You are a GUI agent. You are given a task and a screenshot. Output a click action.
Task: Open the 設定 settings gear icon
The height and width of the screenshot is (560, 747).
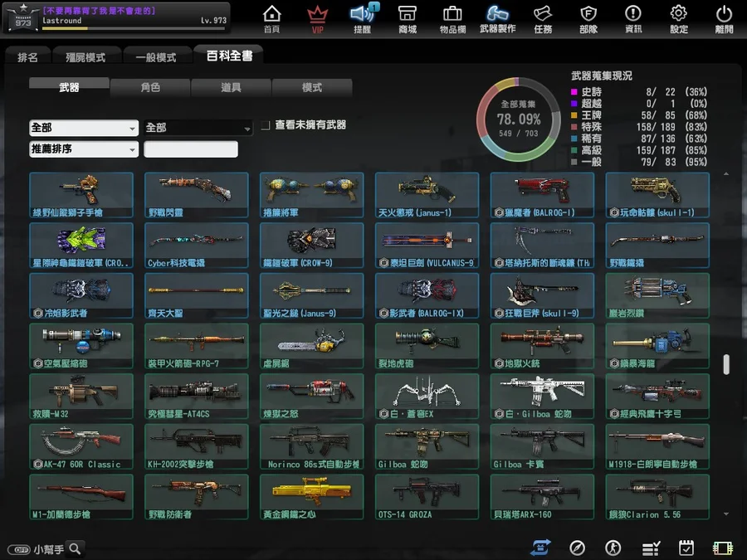click(x=679, y=18)
